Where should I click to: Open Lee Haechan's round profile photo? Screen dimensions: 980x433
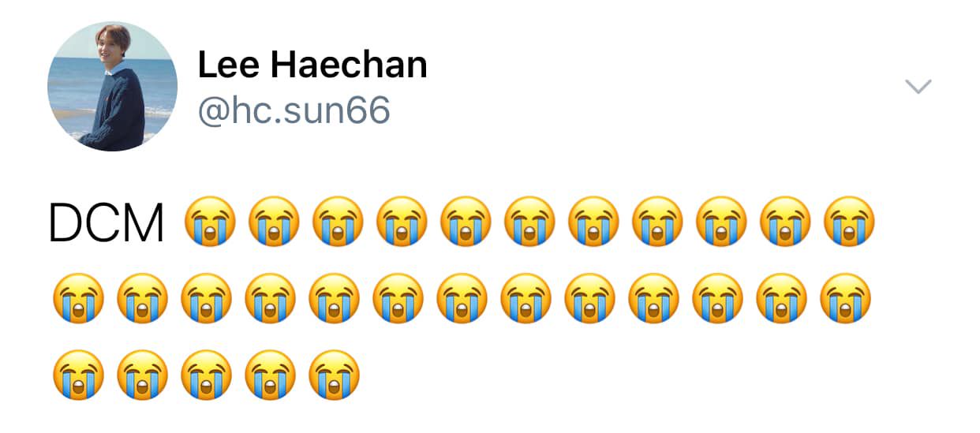(113, 86)
